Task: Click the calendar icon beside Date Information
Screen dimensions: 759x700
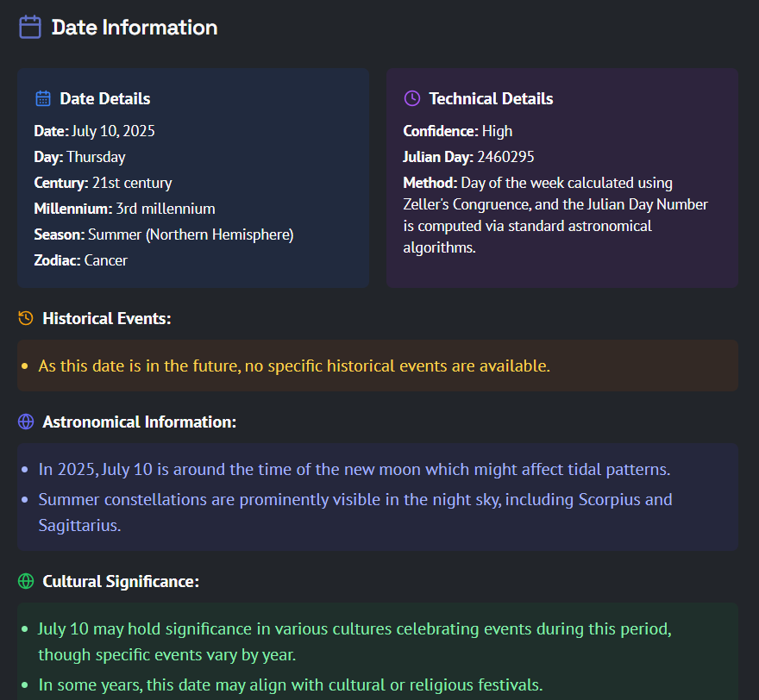Action: [30, 27]
